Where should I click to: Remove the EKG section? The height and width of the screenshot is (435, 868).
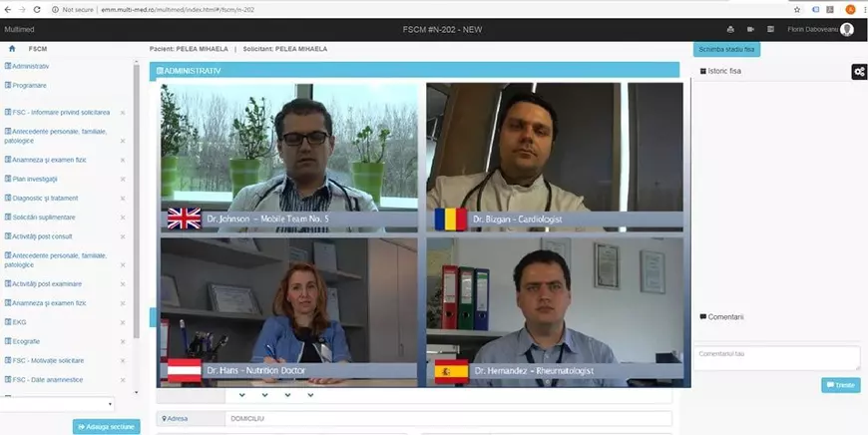123,322
